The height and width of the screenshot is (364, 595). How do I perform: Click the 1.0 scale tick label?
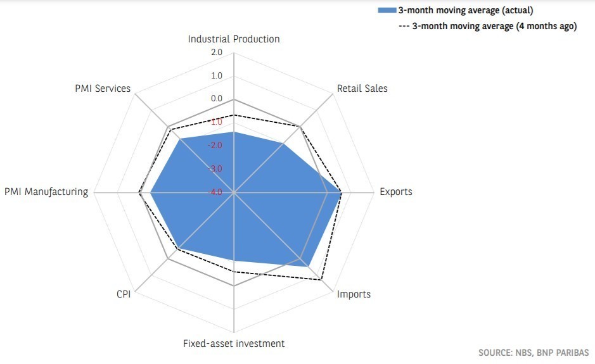coord(216,76)
